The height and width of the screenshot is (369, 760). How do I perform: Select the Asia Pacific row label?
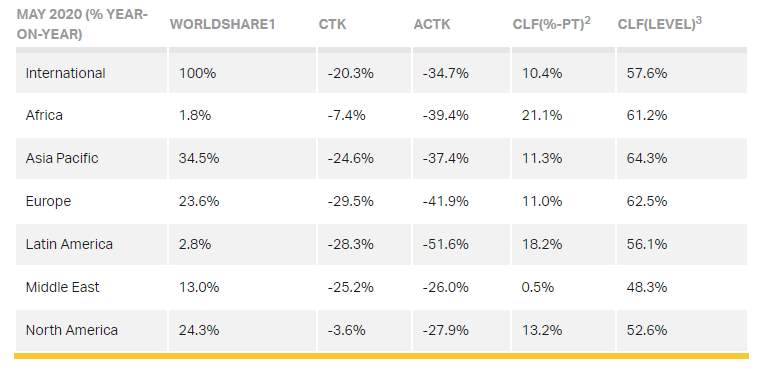62,159
